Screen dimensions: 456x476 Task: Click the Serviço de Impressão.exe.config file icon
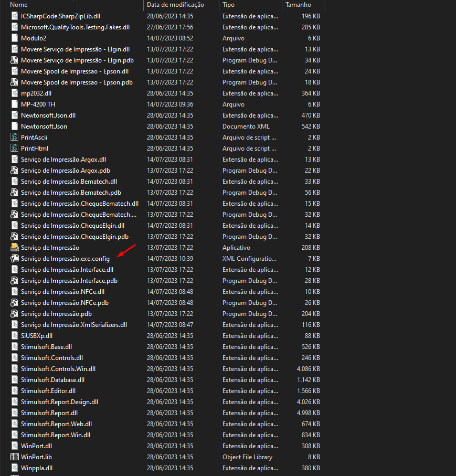(x=14, y=259)
